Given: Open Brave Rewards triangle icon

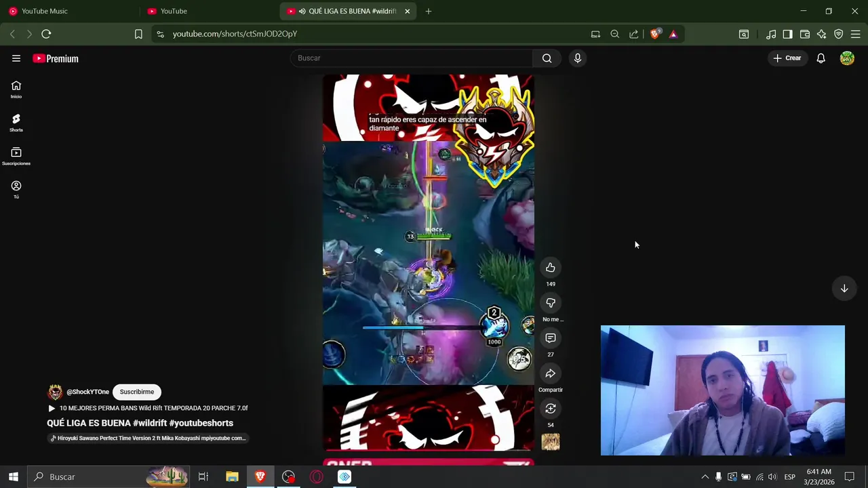Looking at the screenshot, I should (x=673, y=34).
